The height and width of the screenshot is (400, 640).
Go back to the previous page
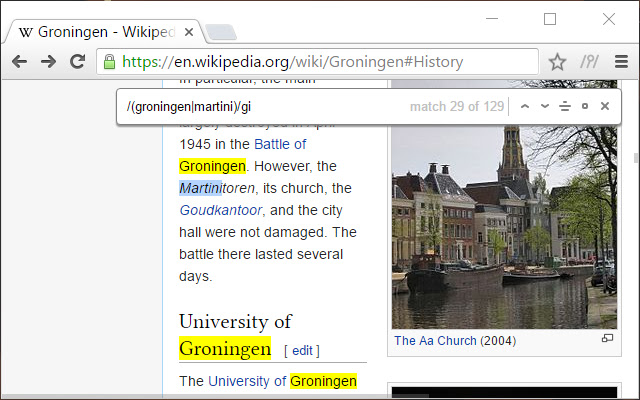[x=20, y=62]
